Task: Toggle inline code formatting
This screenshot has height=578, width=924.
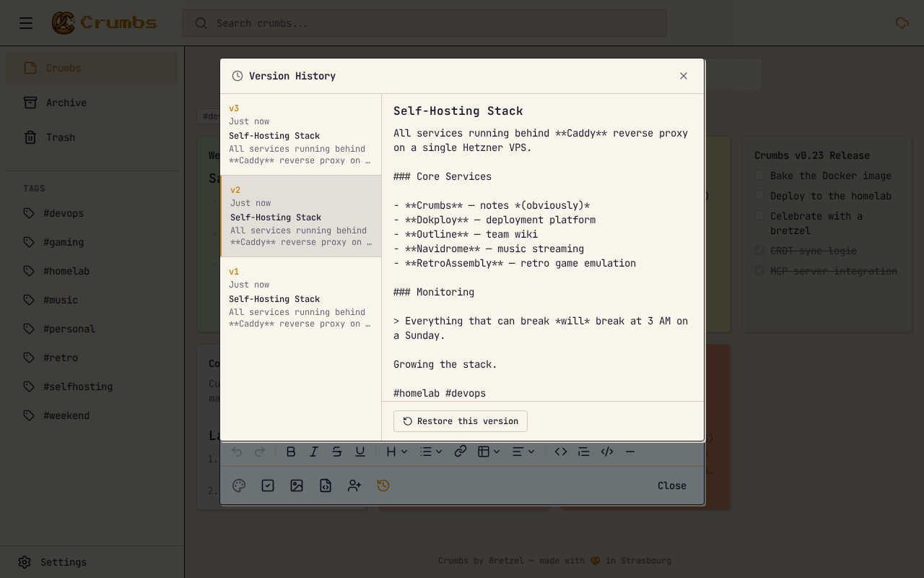Action: (x=561, y=452)
